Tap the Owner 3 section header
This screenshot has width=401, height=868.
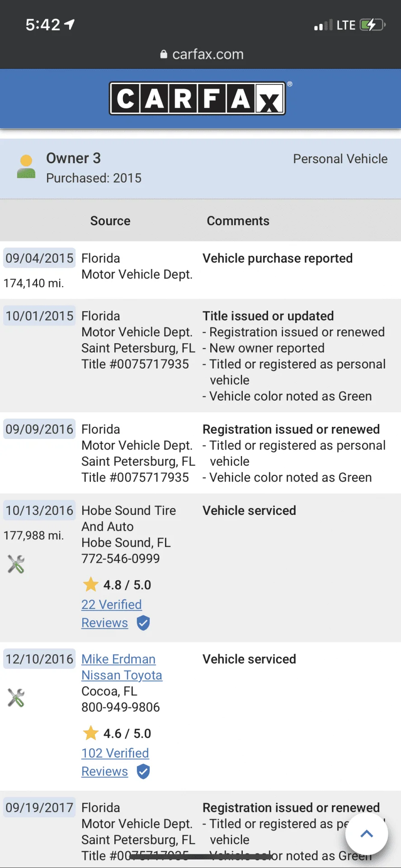click(x=200, y=169)
